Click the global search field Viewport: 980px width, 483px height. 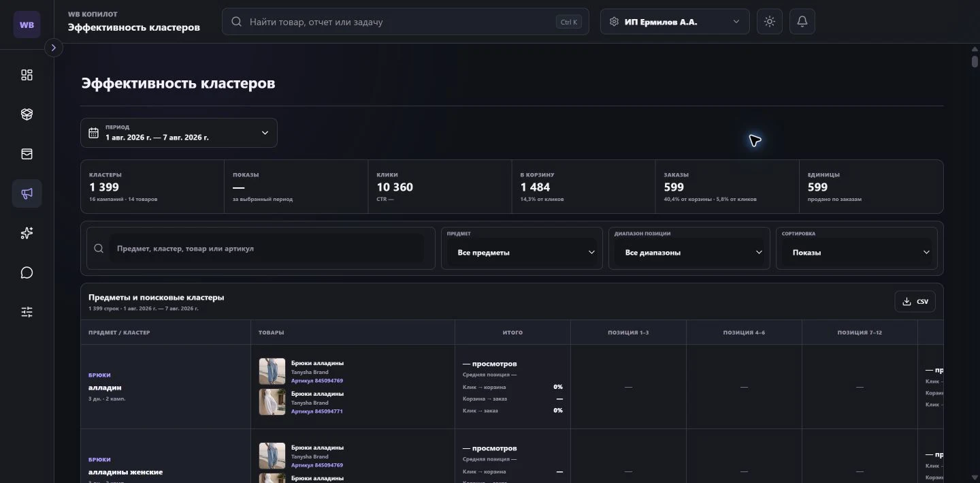click(x=405, y=22)
